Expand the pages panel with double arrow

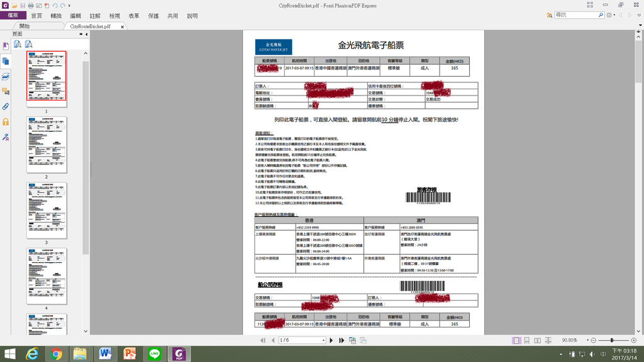coord(81,34)
